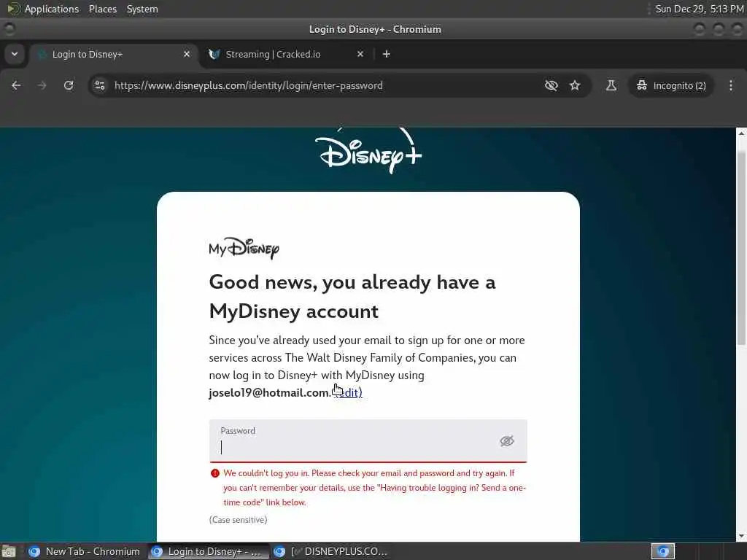
Task: Expand the tab search dropdown arrow
Action: [x=15, y=54]
